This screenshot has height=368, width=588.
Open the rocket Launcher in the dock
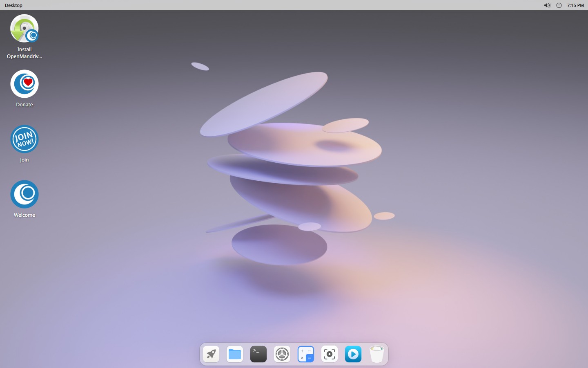(211, 354)
